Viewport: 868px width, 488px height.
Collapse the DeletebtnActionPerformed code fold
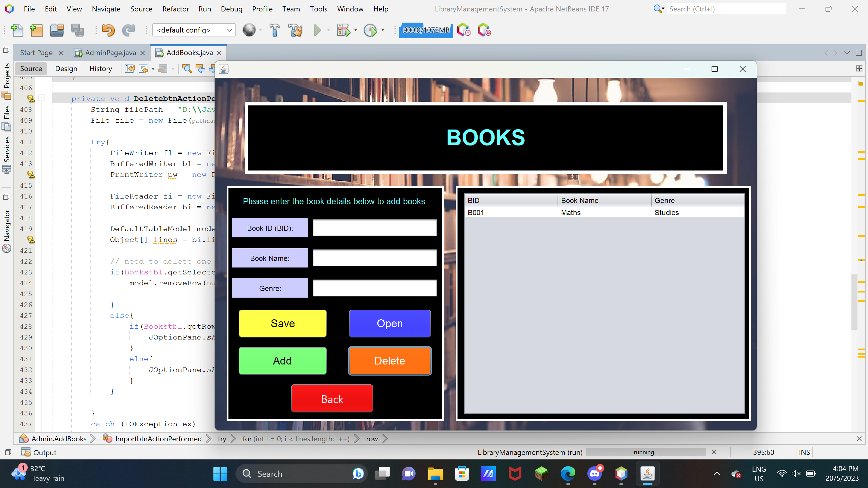tap(42, 98)
